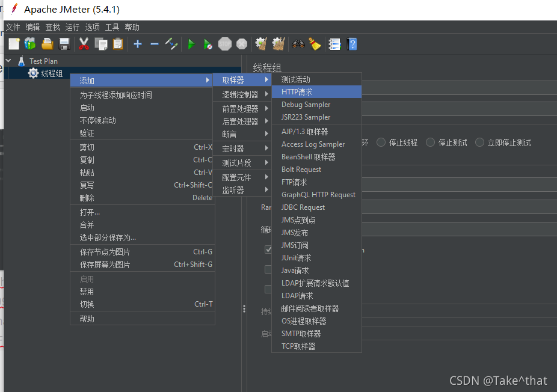Open the 帮助 menu in menu bar
Viewport: 557px width, 392px height.
tap(132, 27)
